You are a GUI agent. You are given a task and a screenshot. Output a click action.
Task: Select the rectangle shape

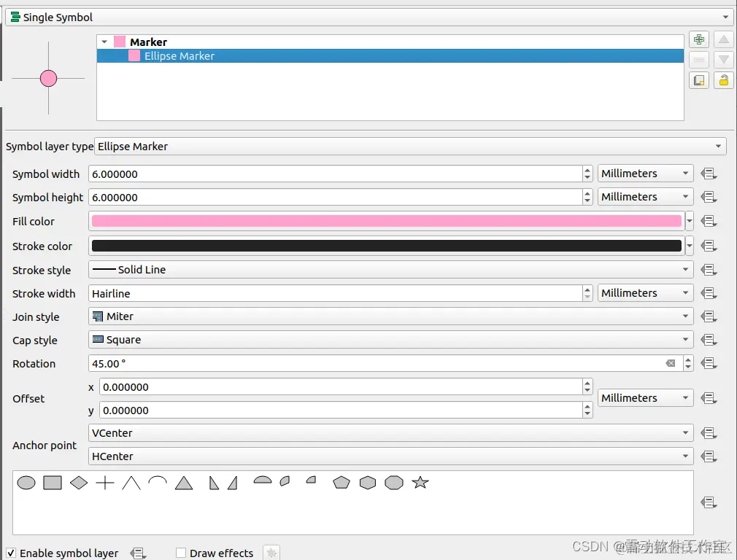click(53, 483)
